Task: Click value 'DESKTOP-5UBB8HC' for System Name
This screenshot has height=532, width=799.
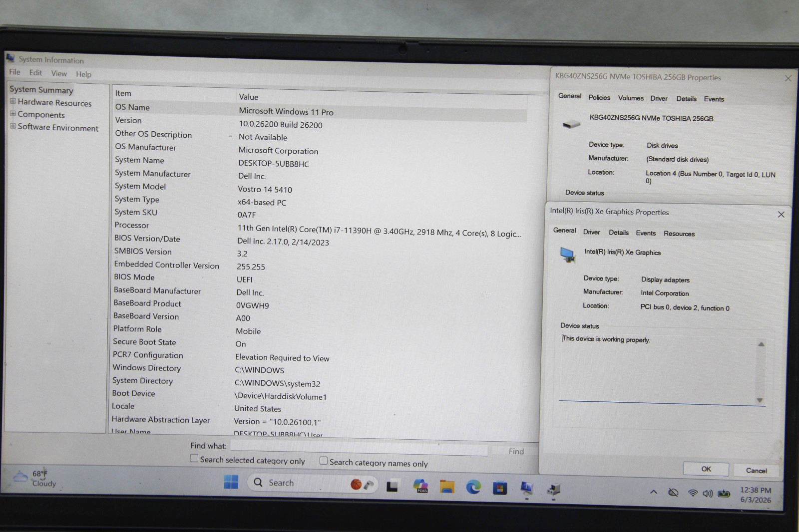Action: click(273, 164)
